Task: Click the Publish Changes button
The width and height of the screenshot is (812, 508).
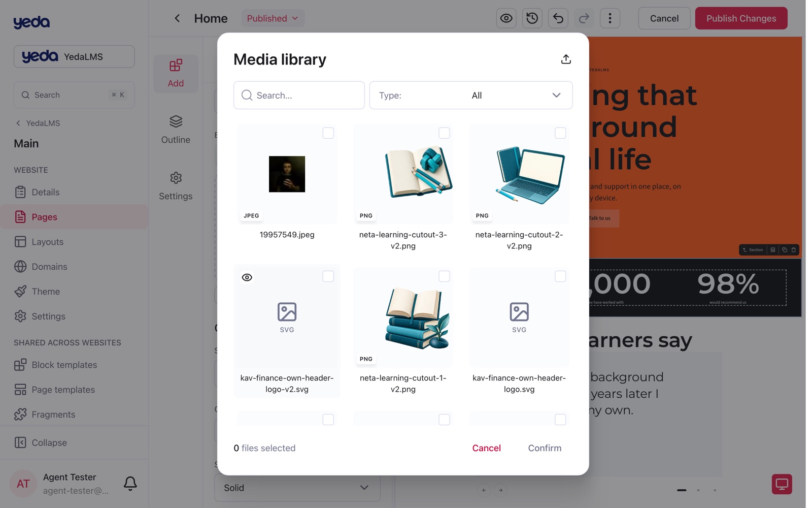Action: coord(741,18)
